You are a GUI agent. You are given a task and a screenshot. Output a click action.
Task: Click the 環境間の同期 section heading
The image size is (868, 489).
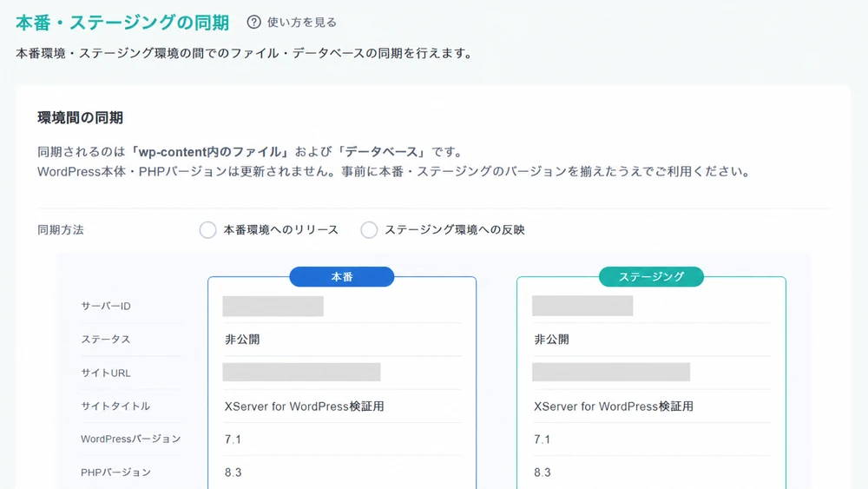[80, 117]
